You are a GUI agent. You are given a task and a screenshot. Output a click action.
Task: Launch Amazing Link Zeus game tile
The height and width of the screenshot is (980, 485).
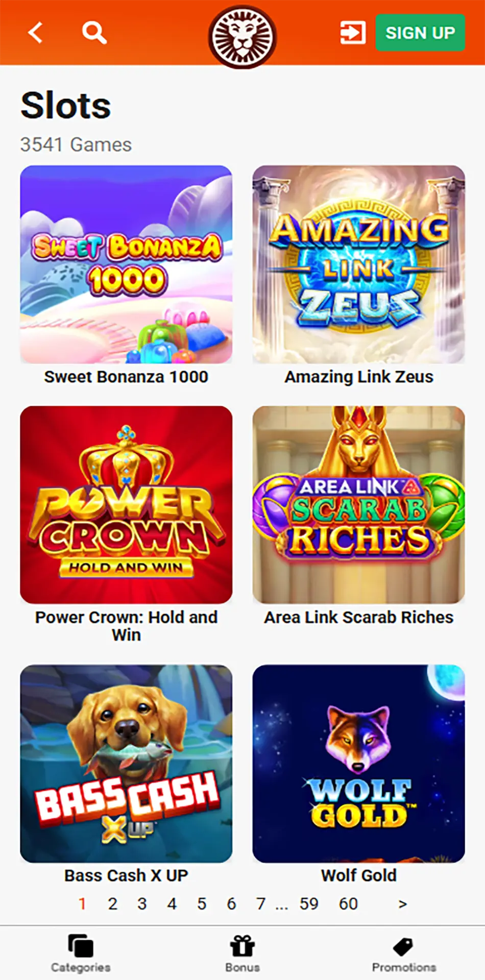coord(358,264)
